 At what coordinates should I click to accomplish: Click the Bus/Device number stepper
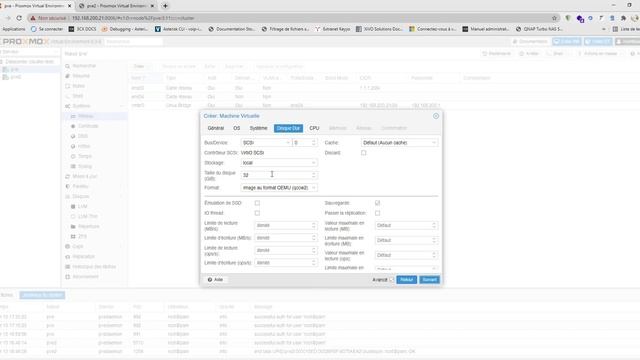point(313,142)
